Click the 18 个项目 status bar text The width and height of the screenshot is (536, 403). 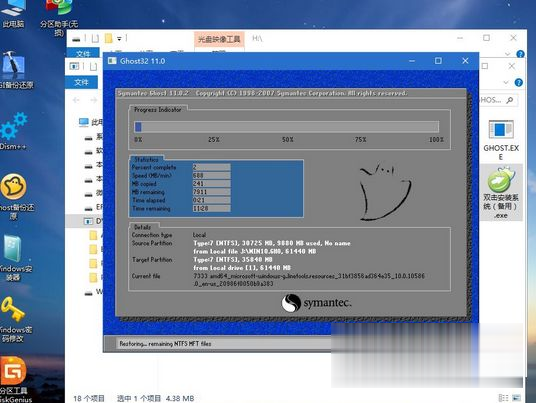(89, 398)
